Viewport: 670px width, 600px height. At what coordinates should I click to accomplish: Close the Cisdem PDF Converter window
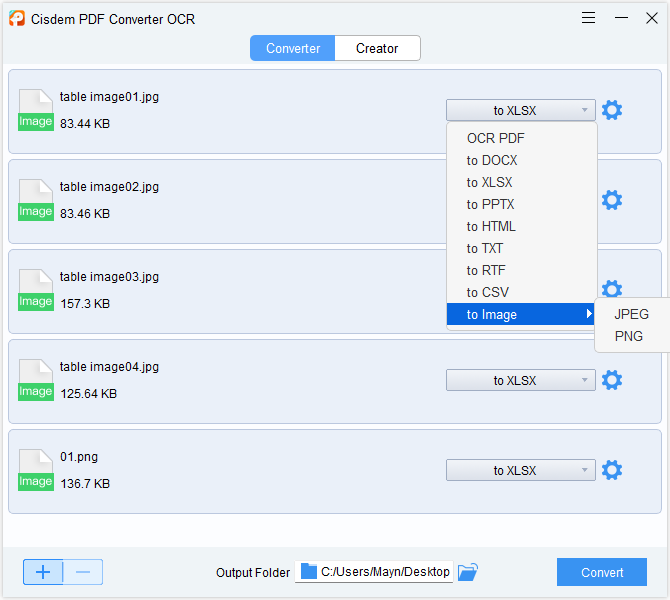pyautogui.click(x=652, y=18)
